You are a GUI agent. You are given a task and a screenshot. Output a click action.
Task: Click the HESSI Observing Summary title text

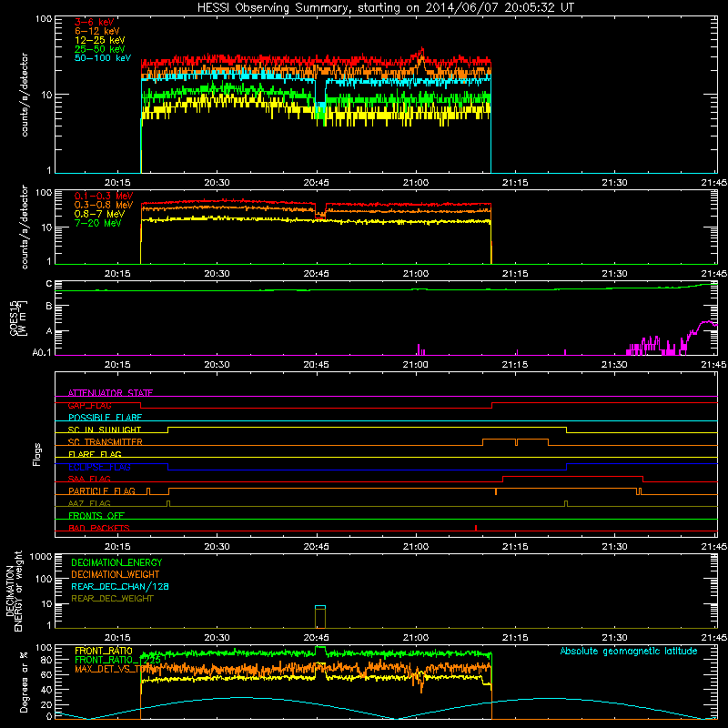tap(385, 8)
